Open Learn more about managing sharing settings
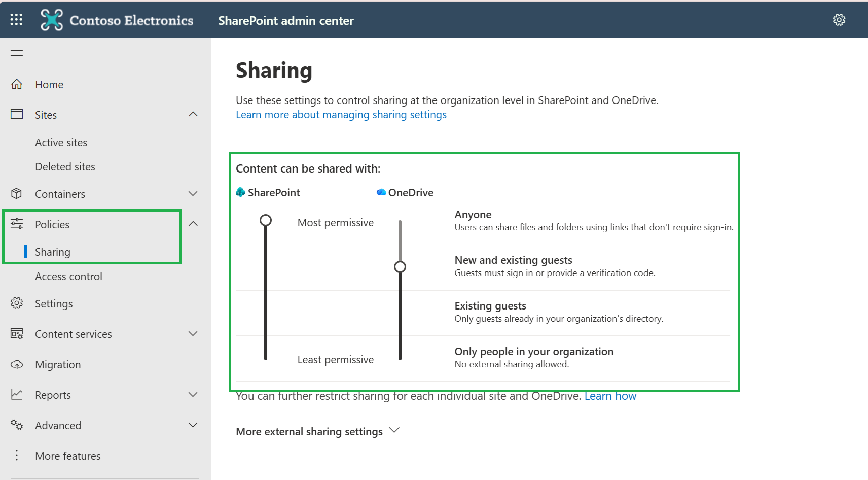 pos(341,115)
